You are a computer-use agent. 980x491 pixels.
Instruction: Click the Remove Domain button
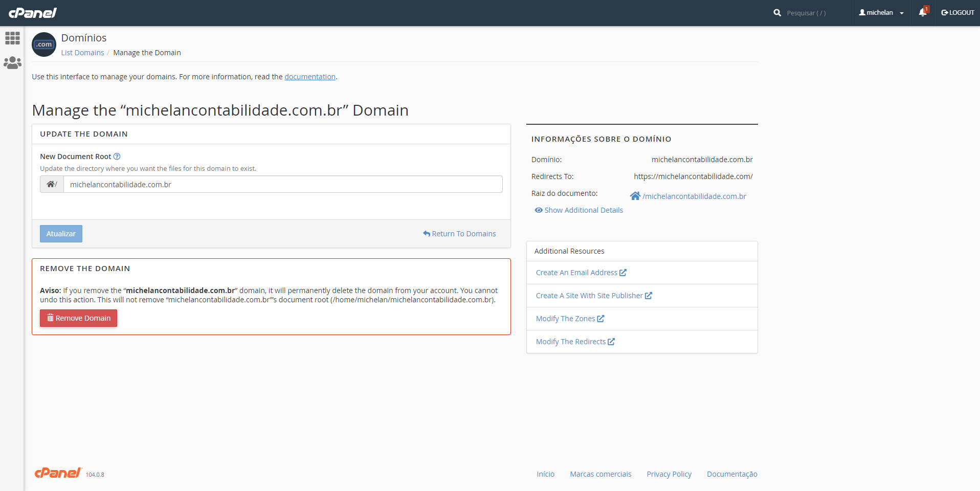tap(78, 318)
